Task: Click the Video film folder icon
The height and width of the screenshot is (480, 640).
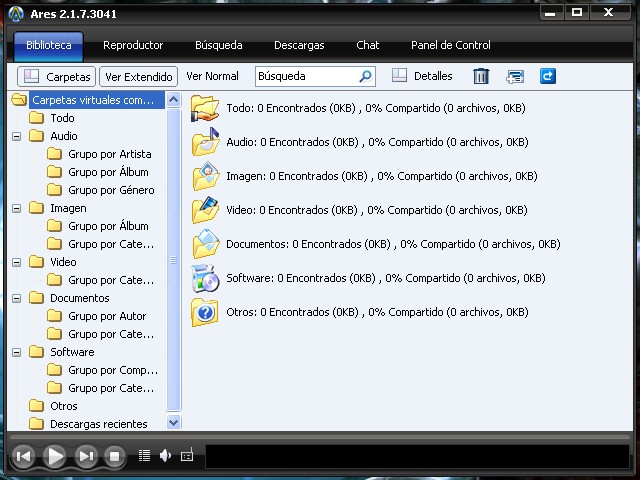Action: 205,210
